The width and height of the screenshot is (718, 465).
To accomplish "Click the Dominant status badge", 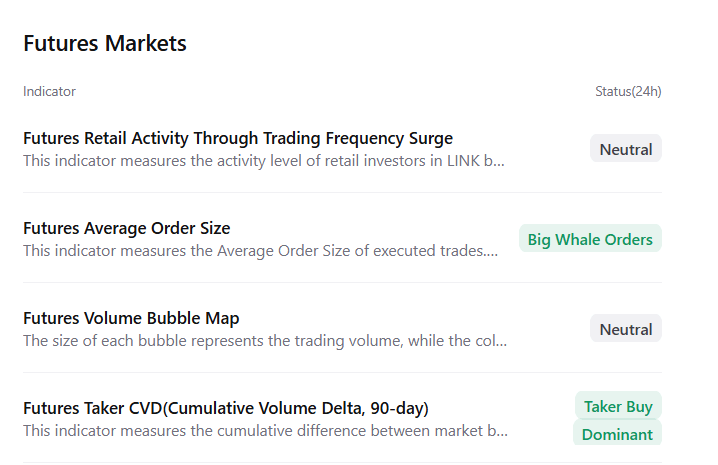I will (x=617, y=434).
